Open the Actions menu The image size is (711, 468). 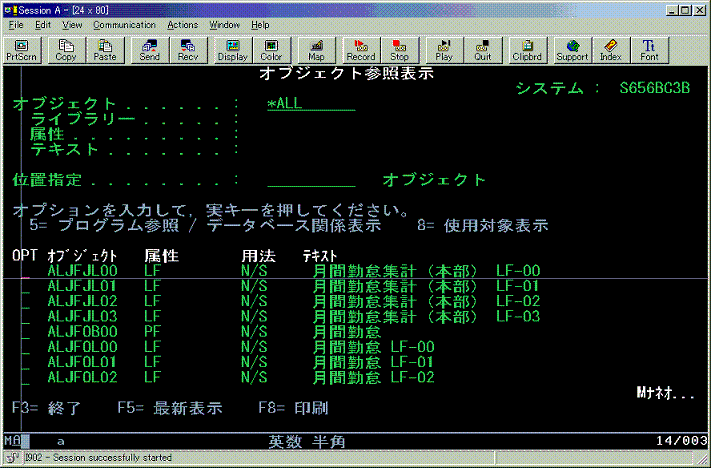point(183,25)
